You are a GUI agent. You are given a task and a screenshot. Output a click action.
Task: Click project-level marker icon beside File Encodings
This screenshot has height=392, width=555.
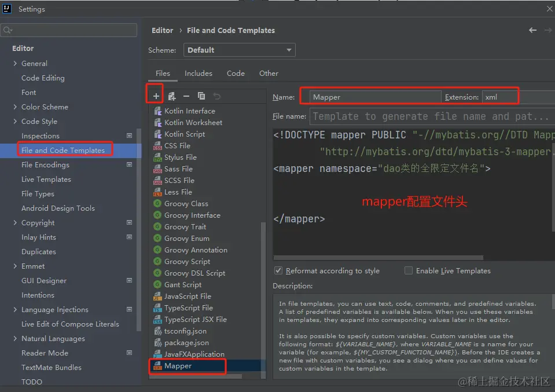point(129,164)
